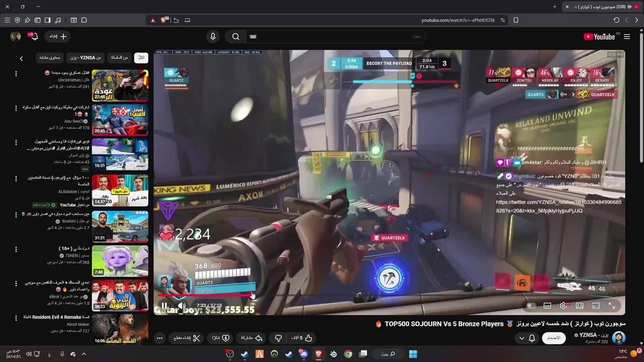Select the من YZNSA - يزن filter chip

click(85, 58)
